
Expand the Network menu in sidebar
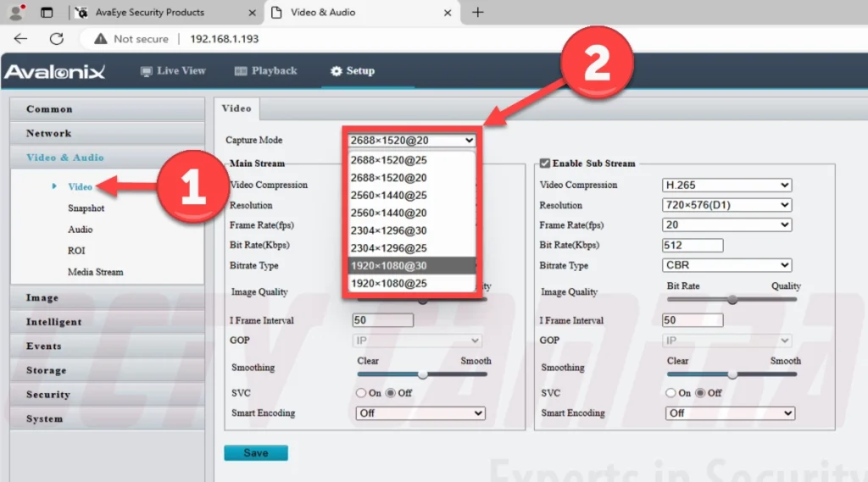(x=49, y=133)
